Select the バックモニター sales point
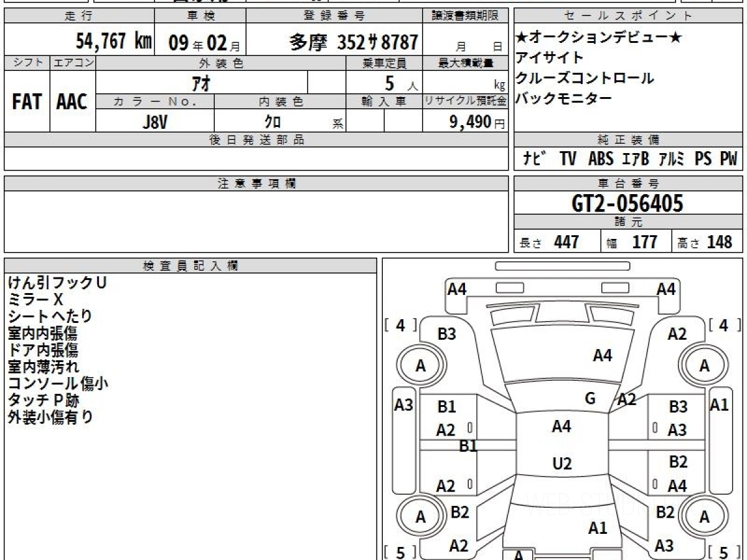The width and height of the screenshot is (747, 560). click(x=563, y=98)
